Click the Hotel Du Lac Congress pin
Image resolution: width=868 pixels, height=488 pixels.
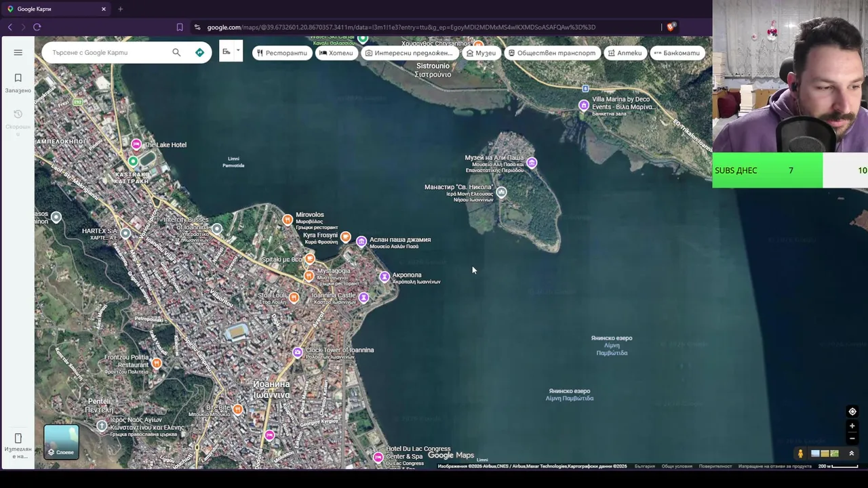pos(378,457)
